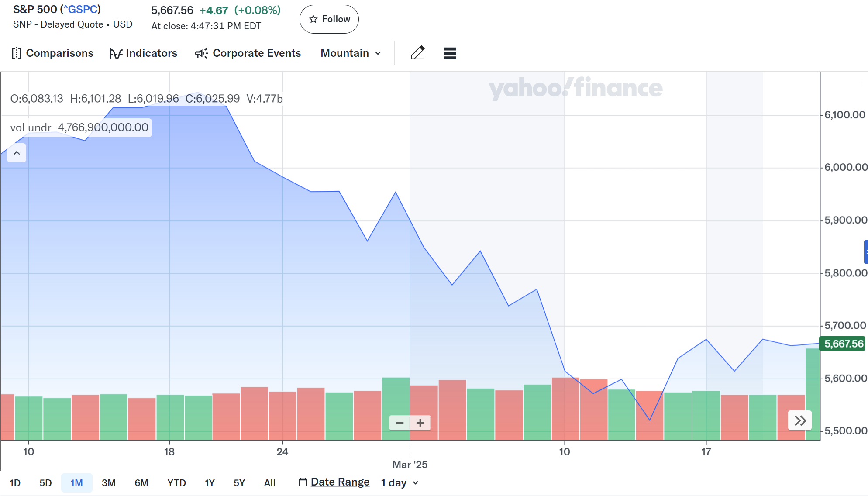868x496 pixels.
Task: Zoom out the chart with minus button
Action: tap(400, 423)
